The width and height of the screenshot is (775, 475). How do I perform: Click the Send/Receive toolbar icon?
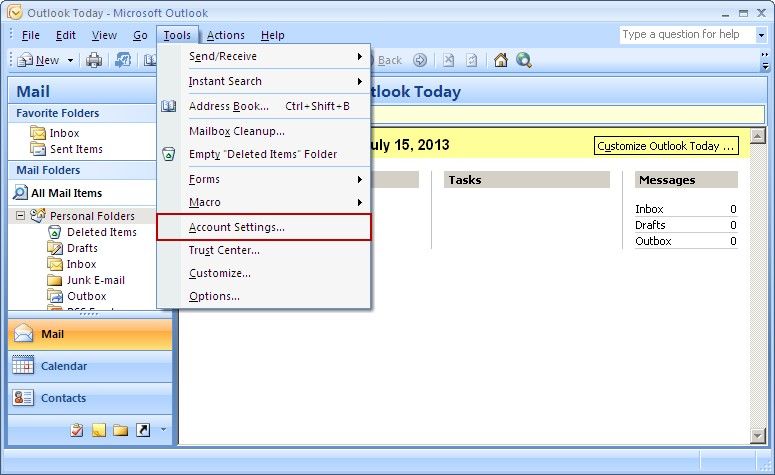pos(123,60)
